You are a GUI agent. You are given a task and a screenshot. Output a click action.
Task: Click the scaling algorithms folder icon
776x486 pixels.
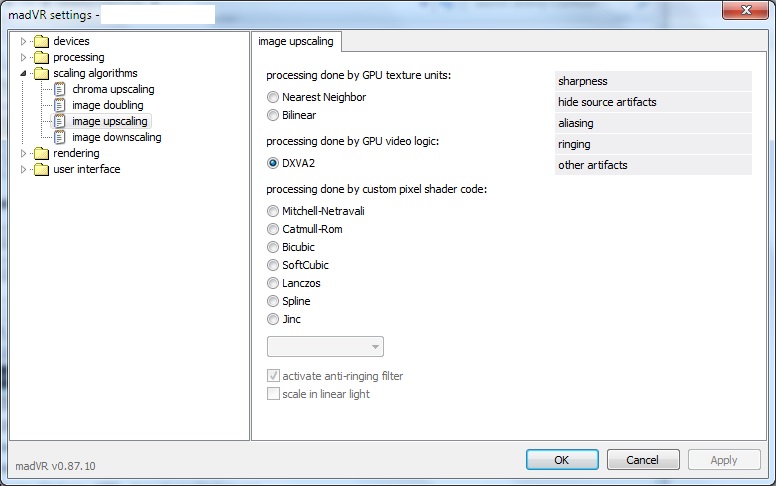(41, 74)
